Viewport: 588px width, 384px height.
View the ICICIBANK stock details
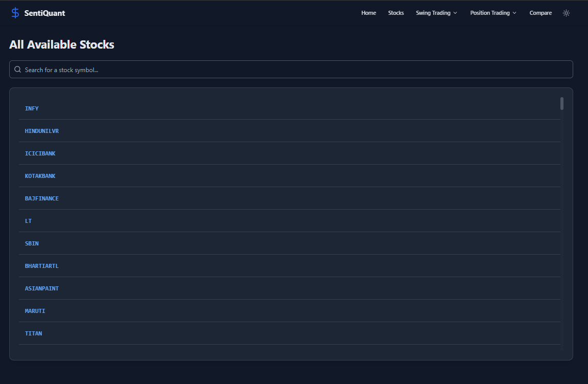coord(40,153)
